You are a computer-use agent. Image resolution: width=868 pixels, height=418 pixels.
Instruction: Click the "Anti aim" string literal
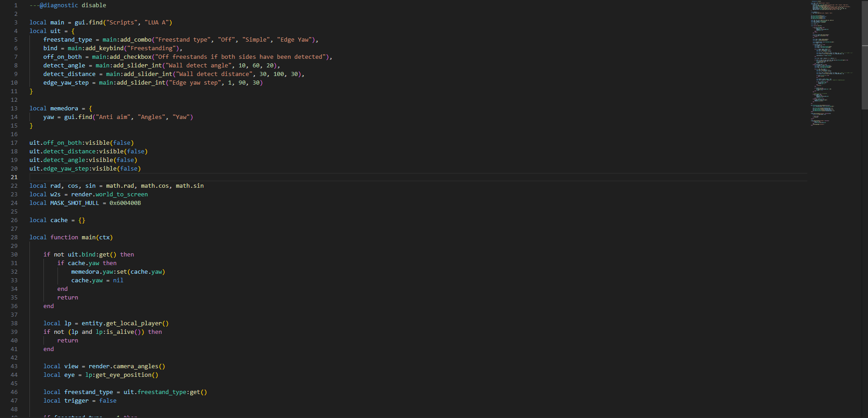click(x=113, y=117)
